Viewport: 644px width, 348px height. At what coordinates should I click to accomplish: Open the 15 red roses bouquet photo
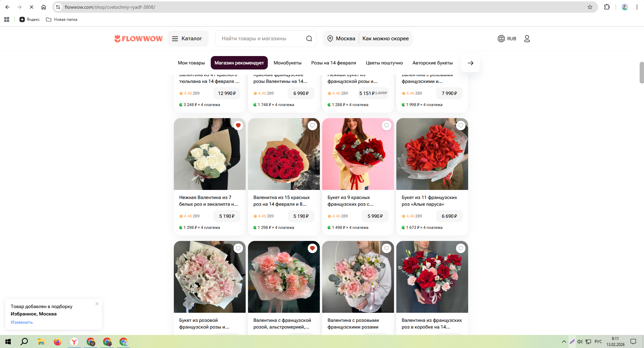point(284,154)
